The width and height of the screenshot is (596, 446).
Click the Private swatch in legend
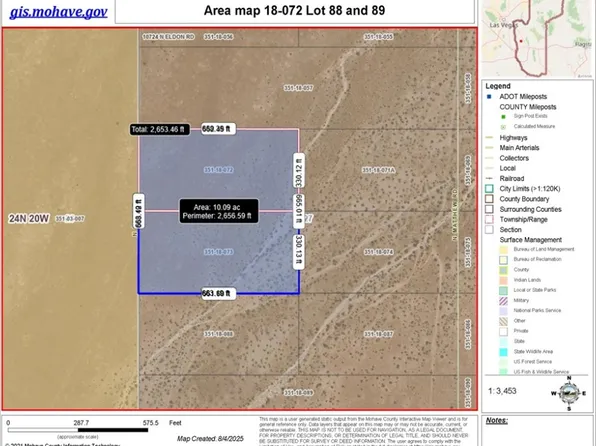point(503,332)
